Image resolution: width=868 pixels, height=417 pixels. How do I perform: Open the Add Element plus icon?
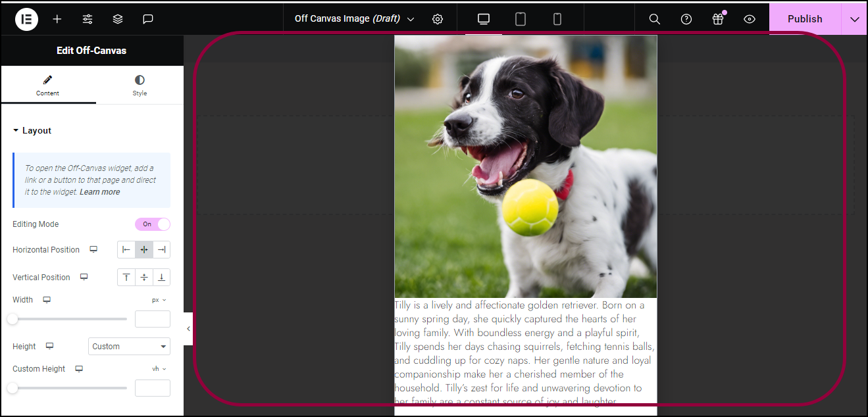click(x=57, y=19)
